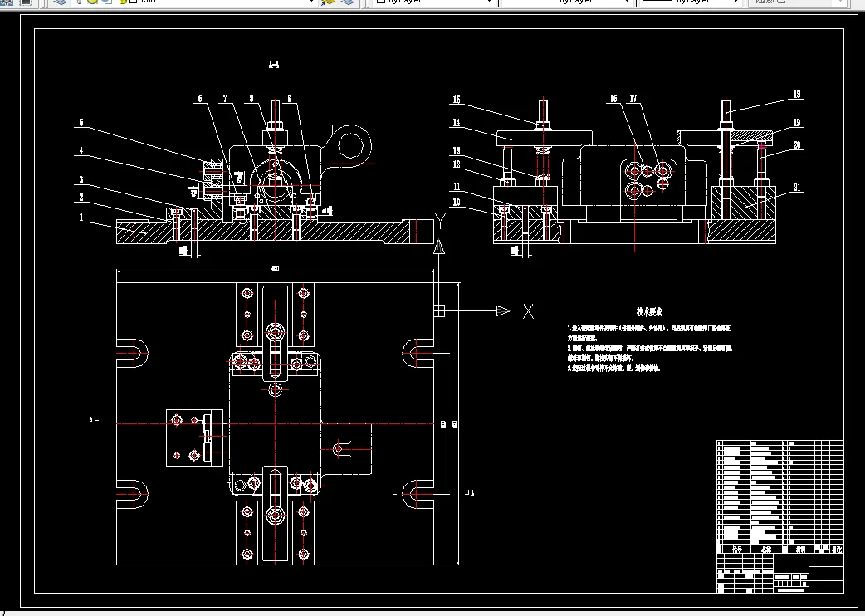Open the color ByLayer dropdown arrow
Image resolution: width=865 pixels, height=616 pixels.
pos(489,2)
